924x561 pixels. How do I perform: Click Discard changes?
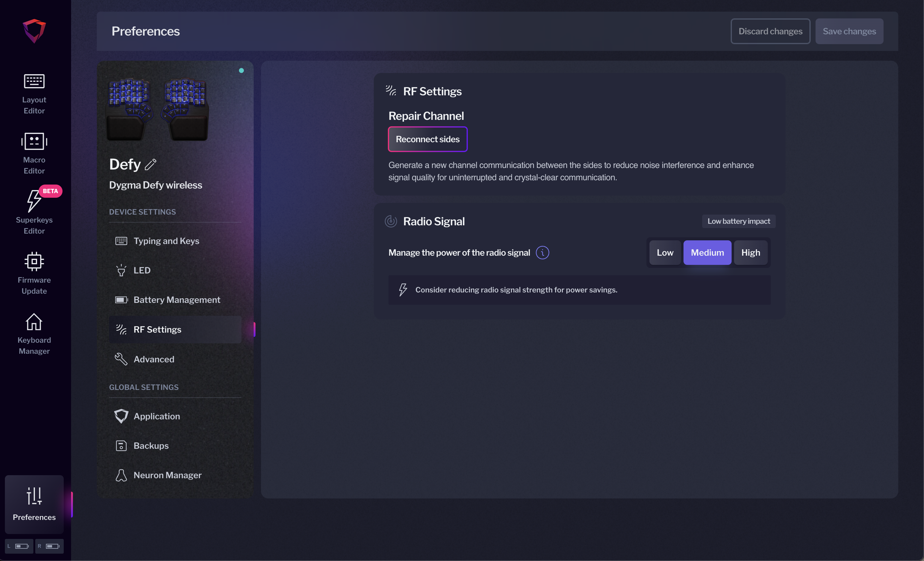pos(770,31)
